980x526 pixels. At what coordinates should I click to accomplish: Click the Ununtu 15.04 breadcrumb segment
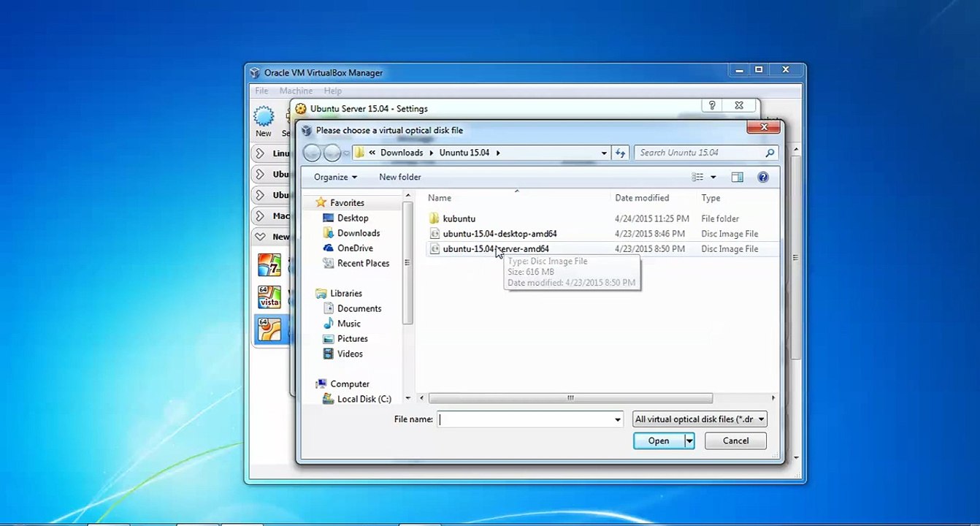[464, 153]
